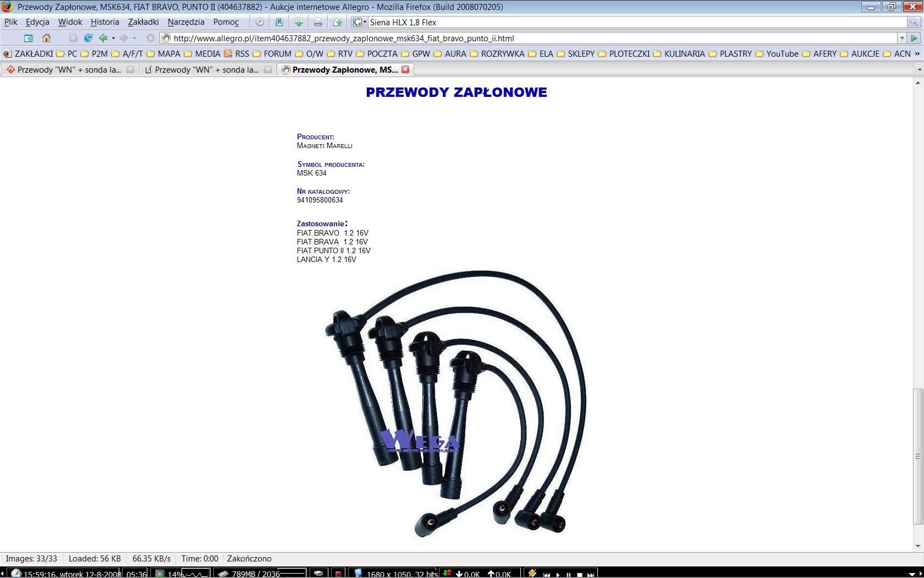Click the forward navigation arrow
Viewport: 924px width, 578px height.
(124, 38)
